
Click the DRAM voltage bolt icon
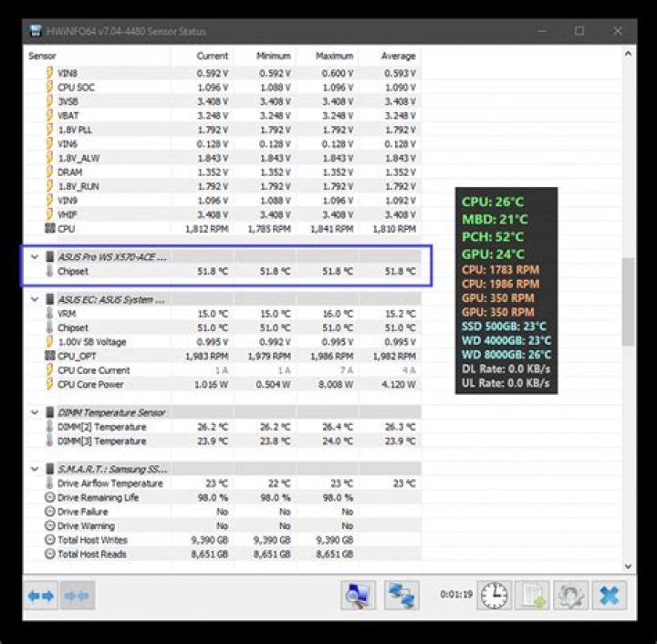click(x=50, y=172)
